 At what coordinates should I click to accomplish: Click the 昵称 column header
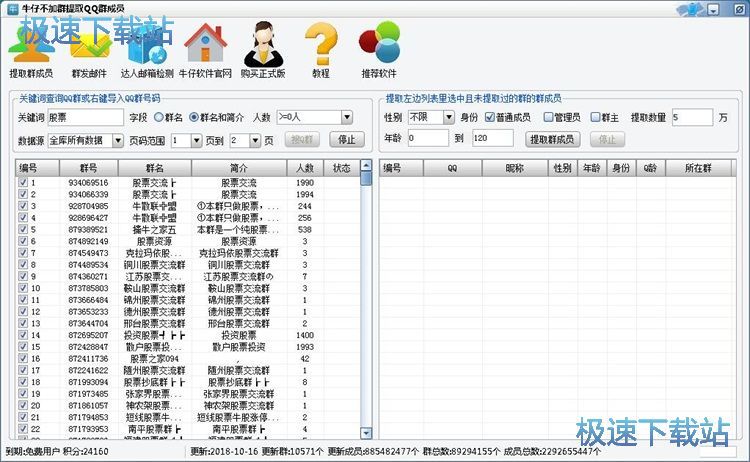(515, 168)
